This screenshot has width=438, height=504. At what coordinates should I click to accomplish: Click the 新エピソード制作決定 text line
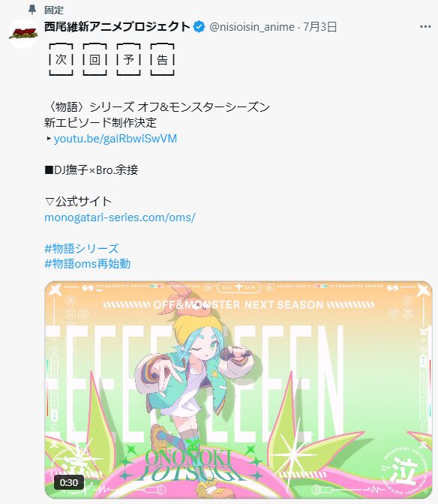[x=100, y=123]
